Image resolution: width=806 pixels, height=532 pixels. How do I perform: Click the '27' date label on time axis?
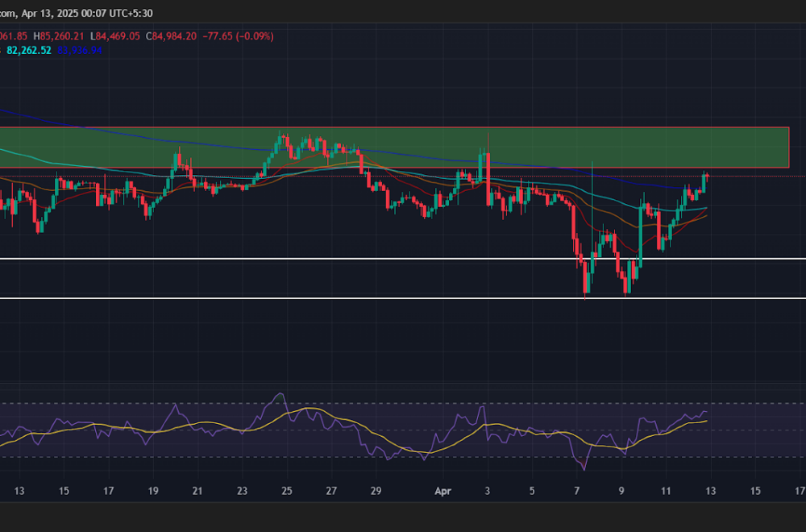tap(331, 492)
